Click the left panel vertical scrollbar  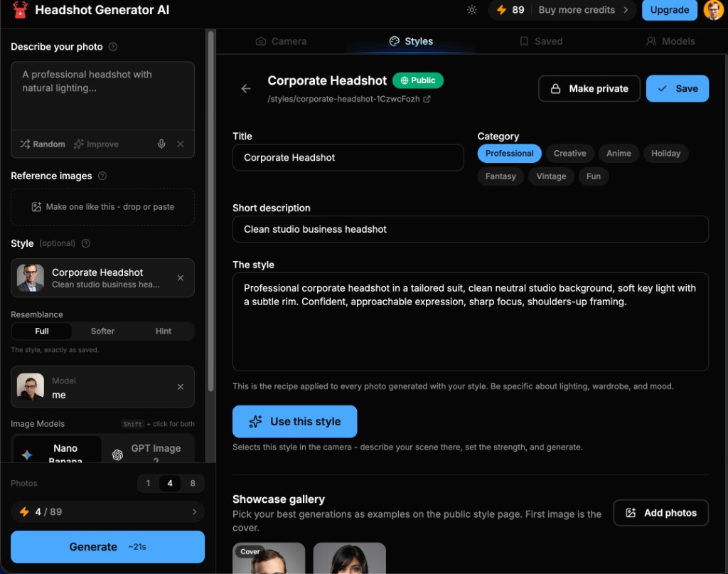pos(210,211)
